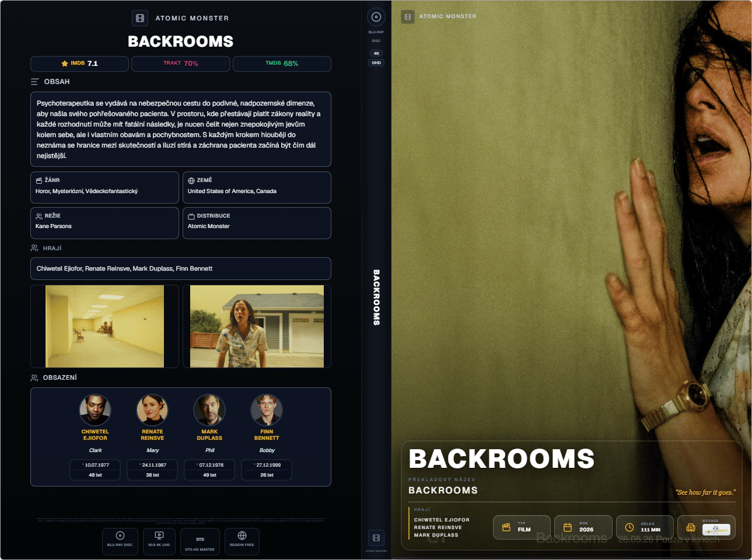The width and height of the screenshot is (752, 560).
Task: Click the 4K badge on the spine
Action: pyautogui.click(x=376, y=53)
